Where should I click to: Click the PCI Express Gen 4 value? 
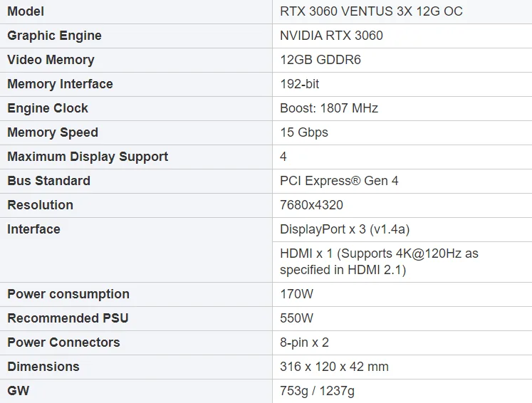[339, 181]
